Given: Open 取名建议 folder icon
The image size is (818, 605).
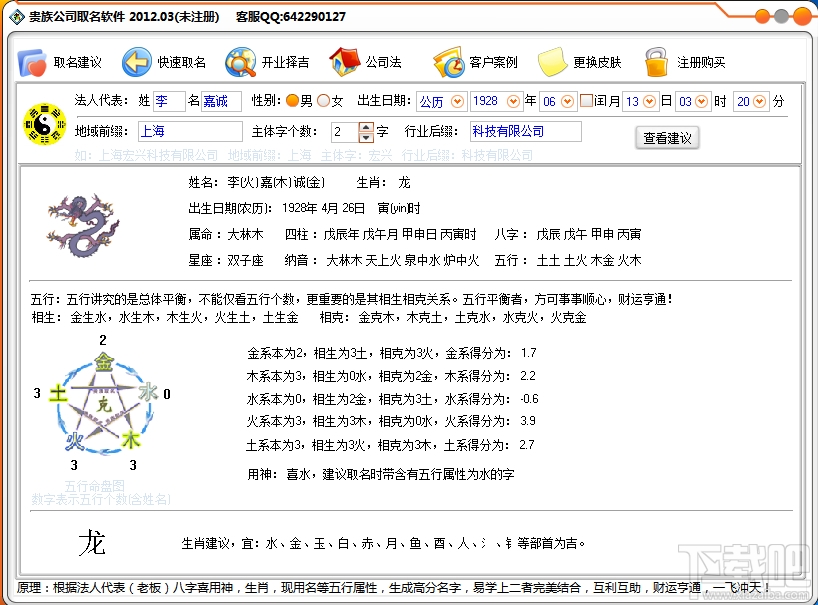Looking at the screenshot, I should (x=32, y=63).
